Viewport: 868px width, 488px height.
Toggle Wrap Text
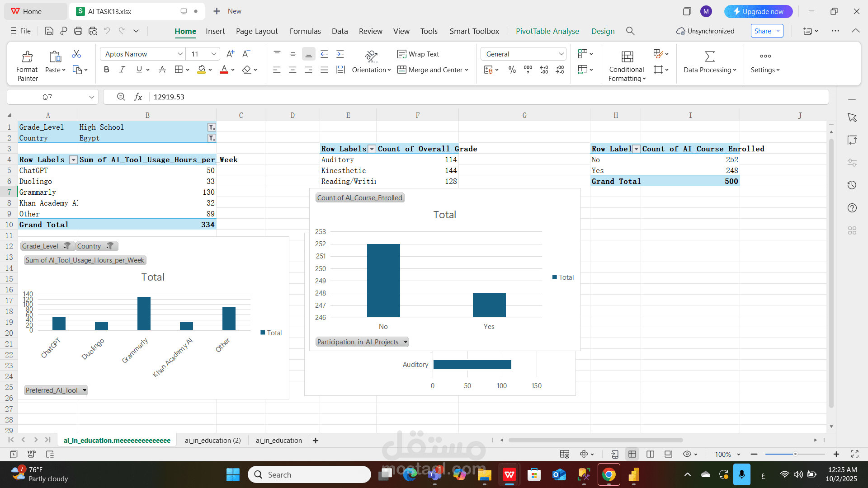pos(418,54)
